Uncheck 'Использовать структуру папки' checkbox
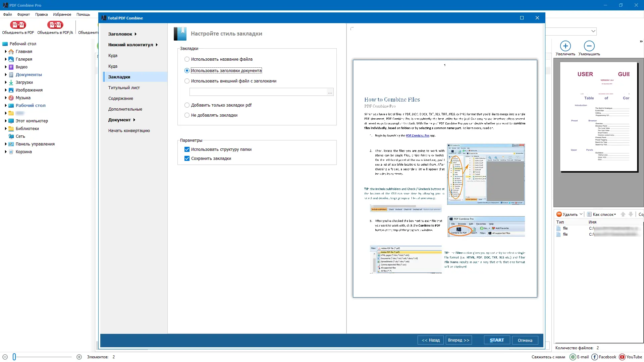 pos(187,149)
